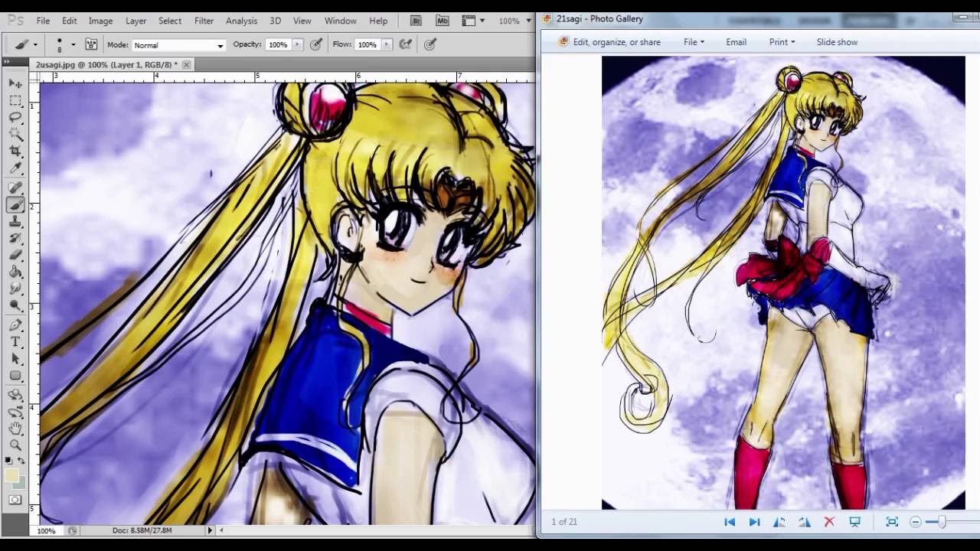Image resolution: width=980 pixels, height=551 pixels.
Task: Select the Pen tool
Action: tap(15, 325)
